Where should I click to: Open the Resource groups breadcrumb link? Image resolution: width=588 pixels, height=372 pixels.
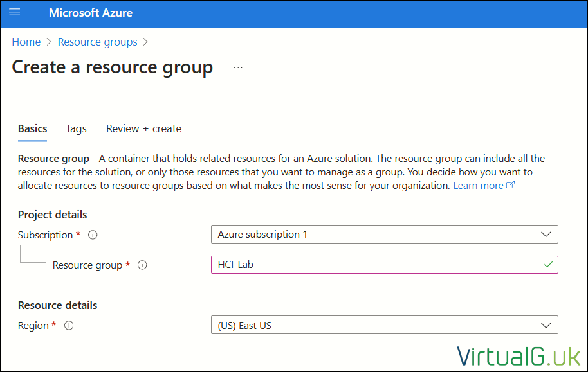[x=98, y=42]
